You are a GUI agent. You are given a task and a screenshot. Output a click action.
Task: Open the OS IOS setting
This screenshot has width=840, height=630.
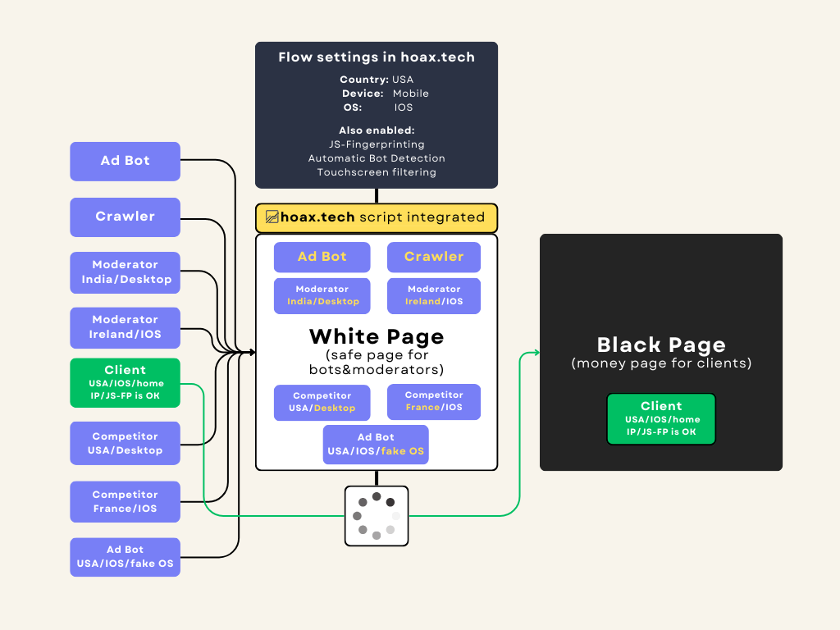pyautogui.click(x=376, y=107)
